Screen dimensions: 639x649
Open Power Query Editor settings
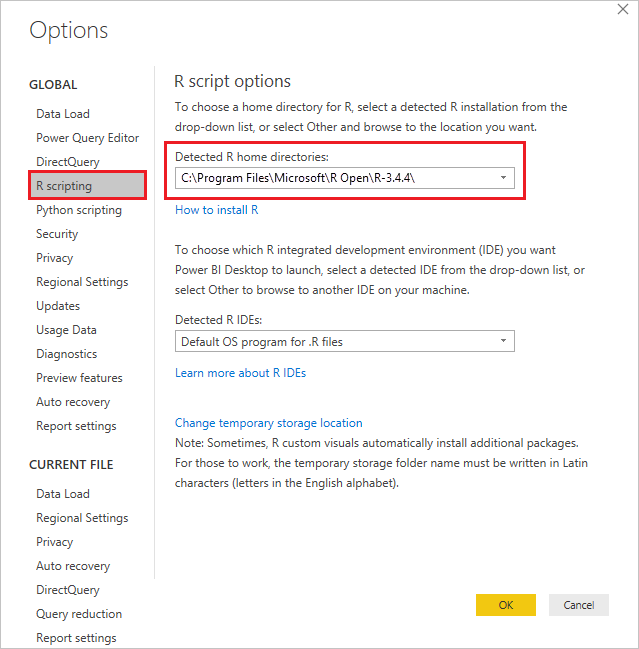pos(88,138)
